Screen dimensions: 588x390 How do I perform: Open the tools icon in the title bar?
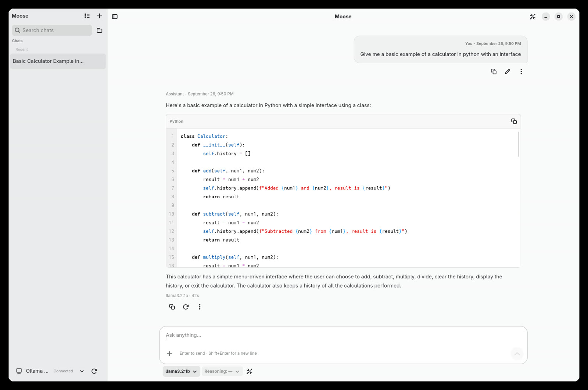point(533,17)
